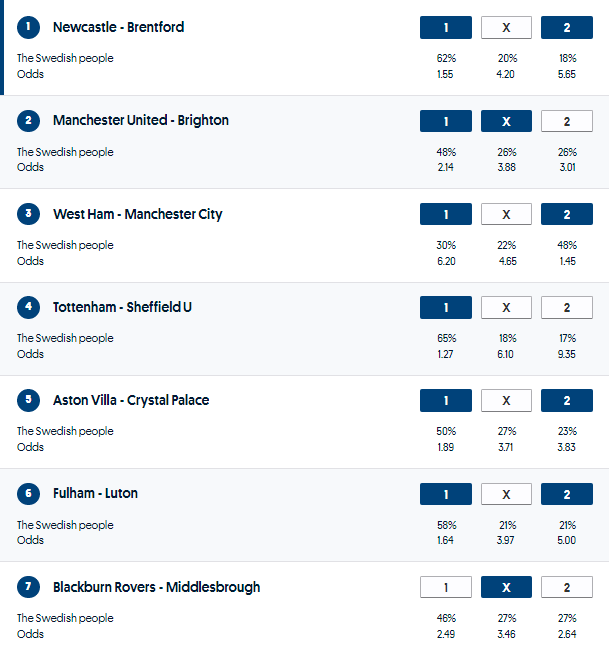Select draw X for Aston Villa - Crystal Palace
Screen dimensions: 609x654
click(x=506, y=400)
